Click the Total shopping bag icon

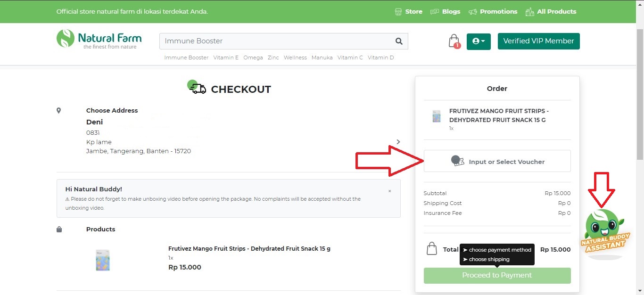coord(431,248)
